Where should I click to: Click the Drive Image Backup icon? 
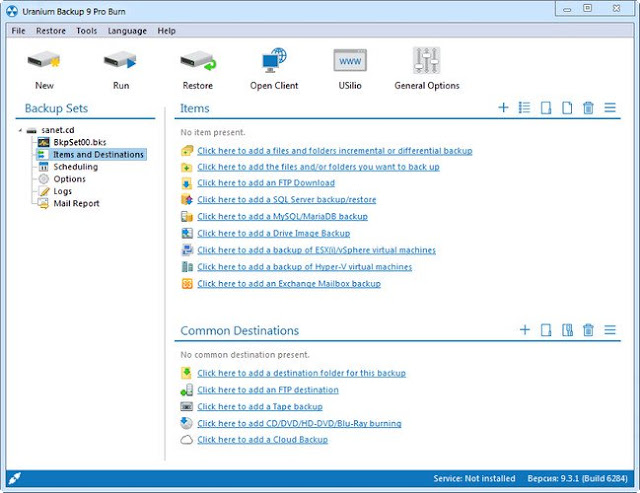187,233
